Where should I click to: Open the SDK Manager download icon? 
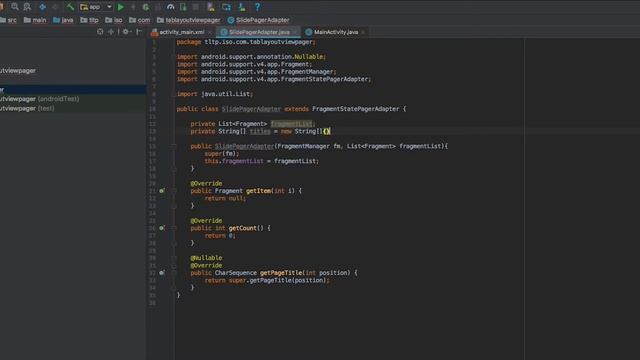point(242,7)
